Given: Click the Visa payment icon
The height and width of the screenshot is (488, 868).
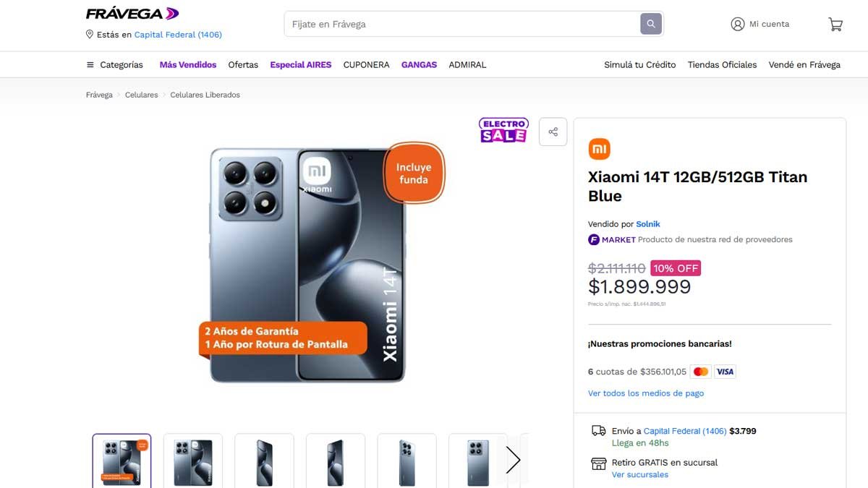Looking at the screenshot, I should pyautogui.click(x=724, y=371).
